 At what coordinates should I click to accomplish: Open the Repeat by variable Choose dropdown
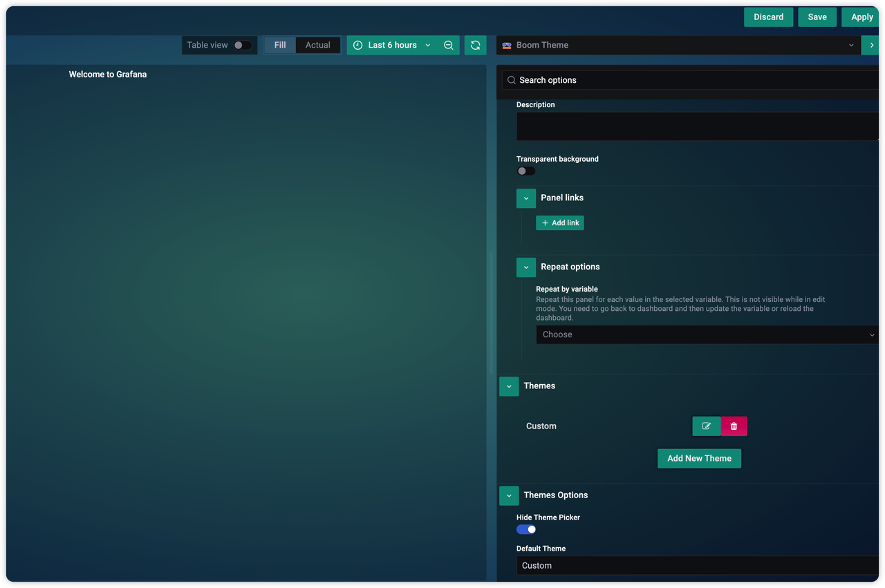coord(707,334)
